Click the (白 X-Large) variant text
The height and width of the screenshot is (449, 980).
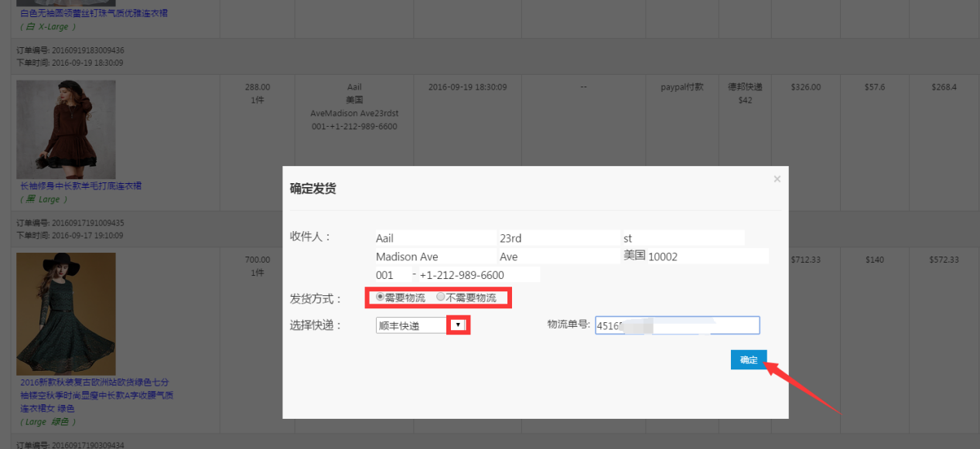[48, 26]
